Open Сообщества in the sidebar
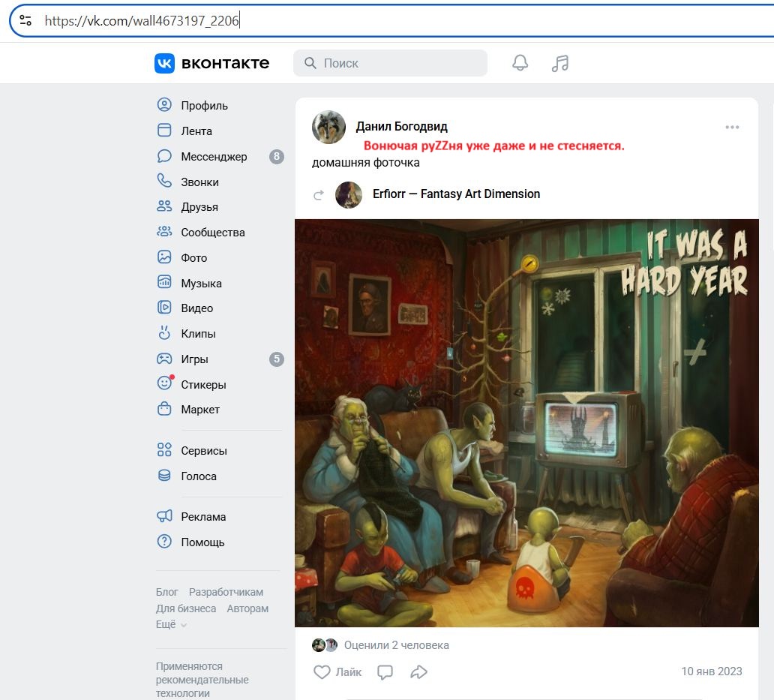This screenshot has height=700, width=774. pyautogui.click(x=212, y=233)
